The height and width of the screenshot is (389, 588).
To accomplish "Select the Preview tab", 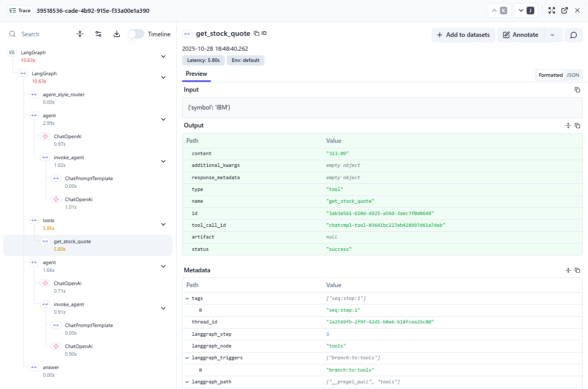I will click(x=197, y=74).
